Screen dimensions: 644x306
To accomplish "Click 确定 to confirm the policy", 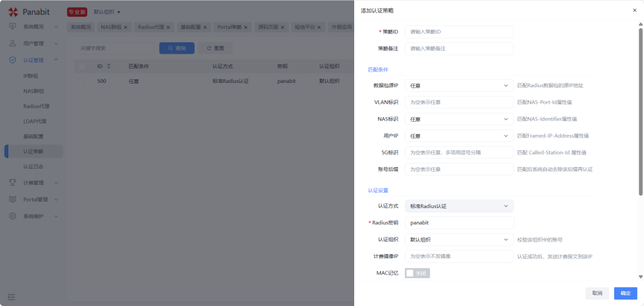I will pyautogui.click(x=626, y=293).
